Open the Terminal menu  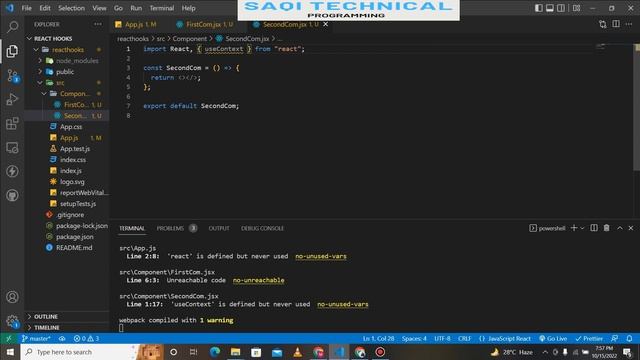[x=162, y=8]
